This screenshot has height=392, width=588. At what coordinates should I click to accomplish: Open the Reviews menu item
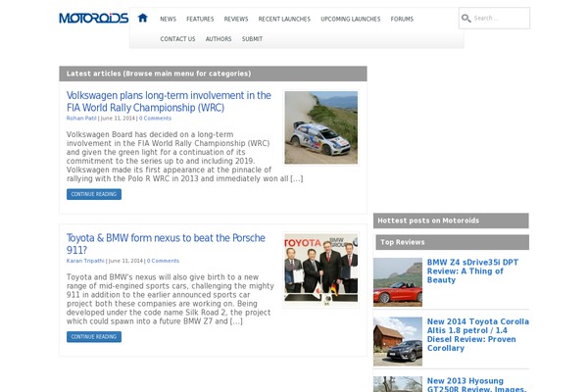pyautogui.click(x=236, y=19)
